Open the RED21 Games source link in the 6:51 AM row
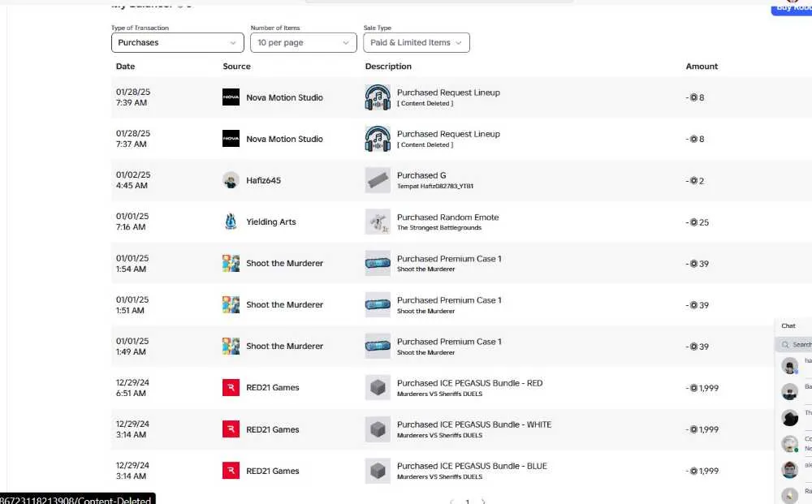812x504 pixels. point(272,388)
